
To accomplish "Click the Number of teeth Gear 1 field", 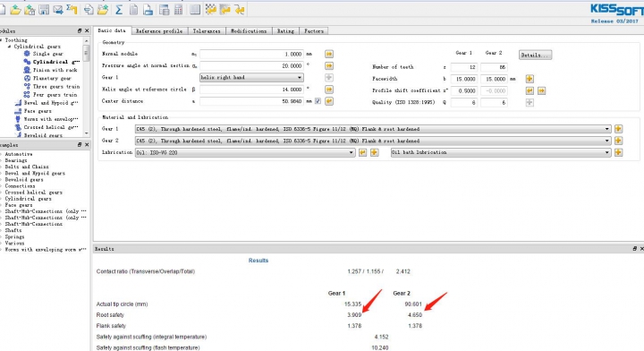I will (464, 67).
